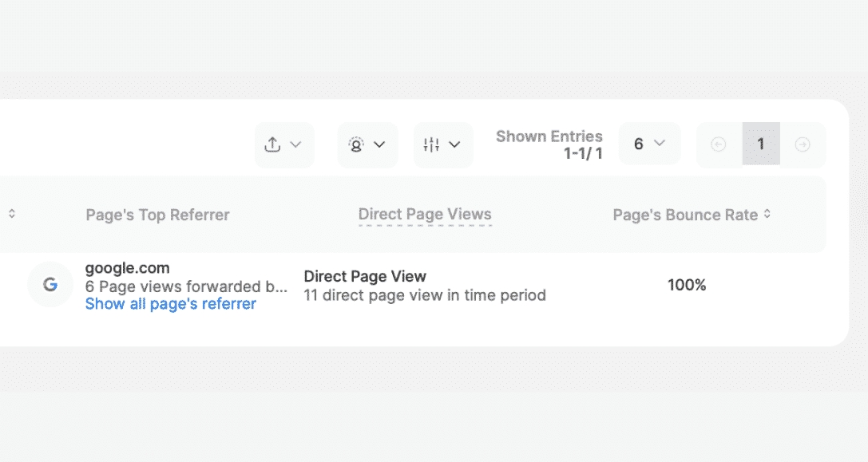Expand the export options chevron
The height and width of the screenshot is (462, 868).
[x=296, y=144]
